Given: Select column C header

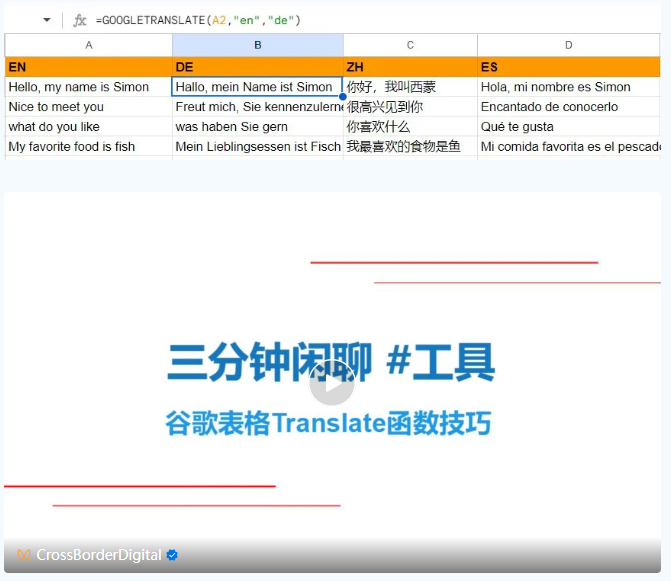Looking at the screenshot, I should (410, 45).
